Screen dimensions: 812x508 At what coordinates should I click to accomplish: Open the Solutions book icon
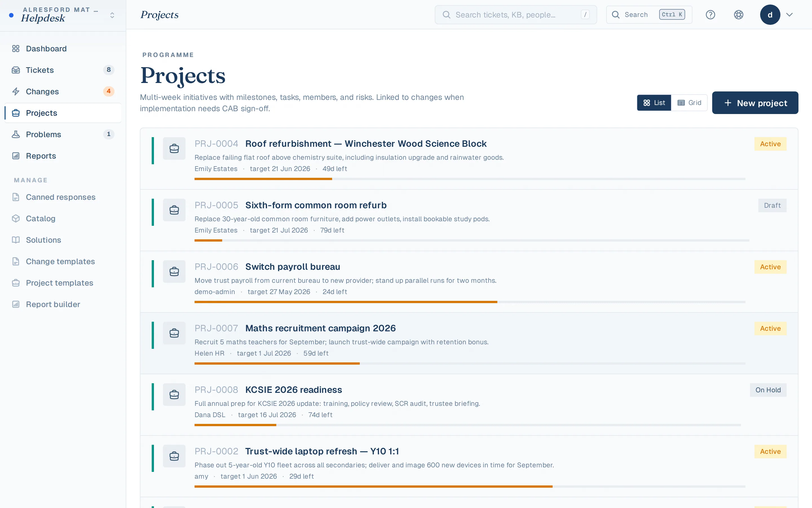point(16,240)
